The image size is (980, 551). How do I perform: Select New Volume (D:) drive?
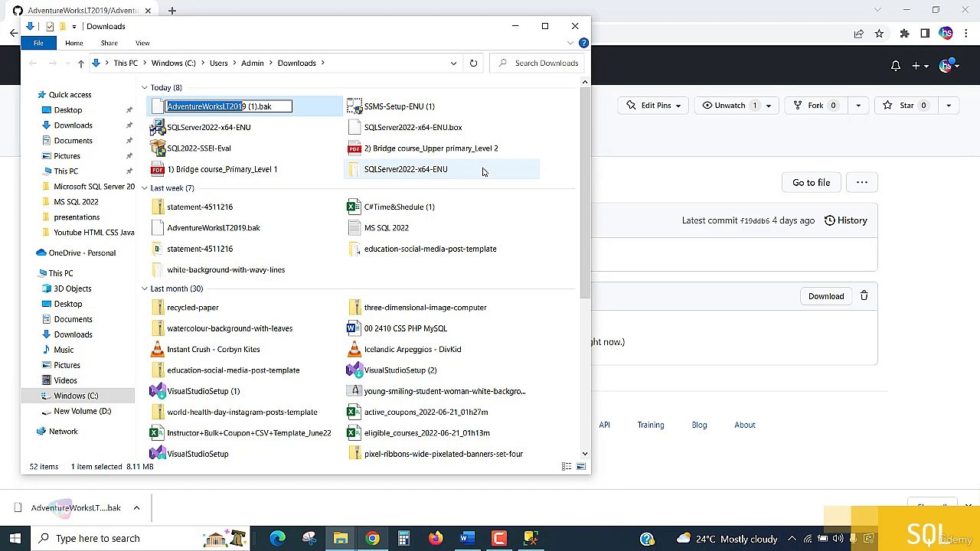(x=82, y=412)
